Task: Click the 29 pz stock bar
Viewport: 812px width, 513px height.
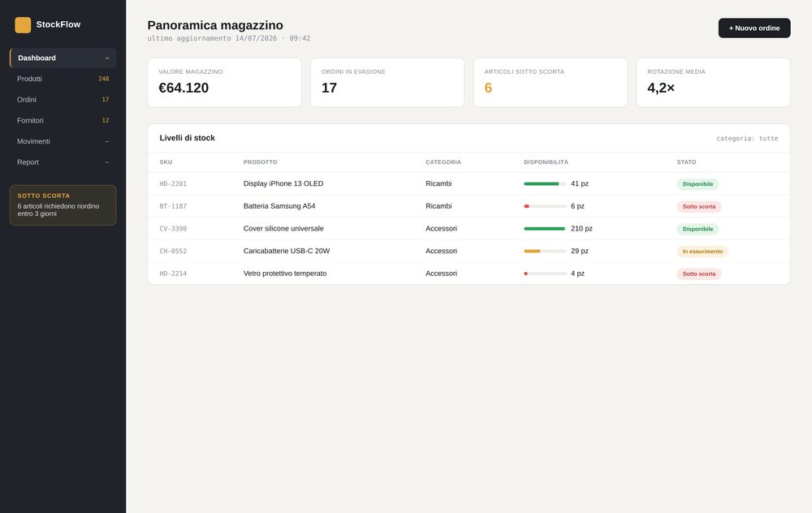Action: [x=545, y=251]
